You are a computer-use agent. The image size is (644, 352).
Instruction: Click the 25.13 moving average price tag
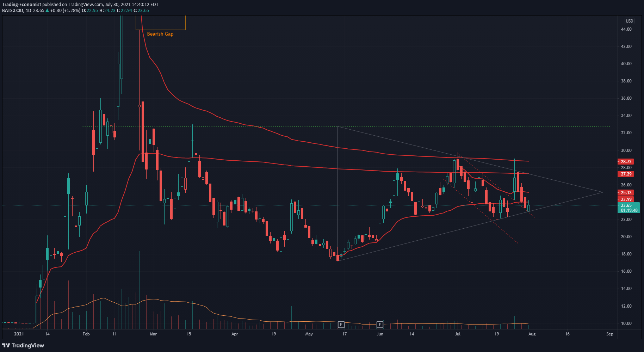tap(626, 193)
